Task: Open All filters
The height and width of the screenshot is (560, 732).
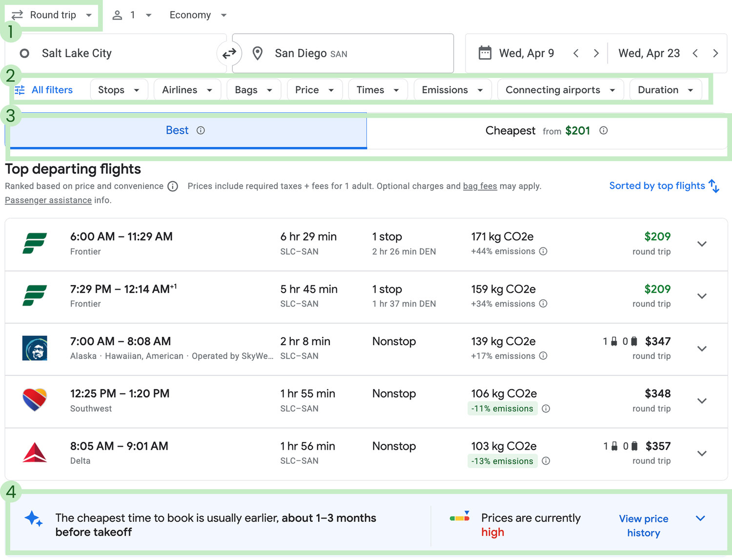Action: [x=44, y=90]
